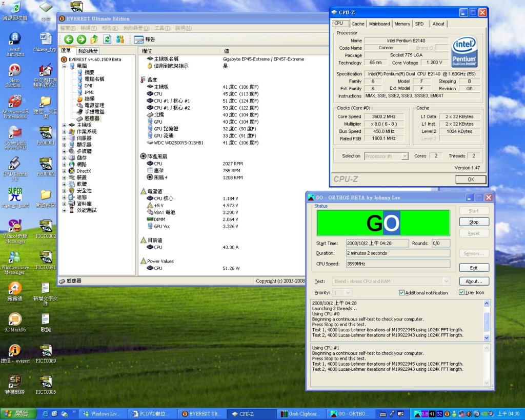Click the Exit button in ORTHOS
The width and height of the screenshot is (525, 420).
coord(474,268)
